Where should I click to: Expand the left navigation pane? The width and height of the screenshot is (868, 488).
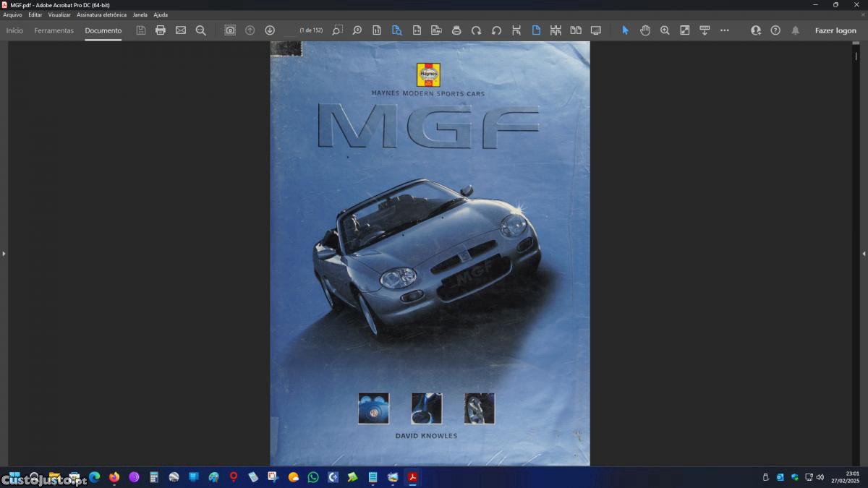pos(4,254)
